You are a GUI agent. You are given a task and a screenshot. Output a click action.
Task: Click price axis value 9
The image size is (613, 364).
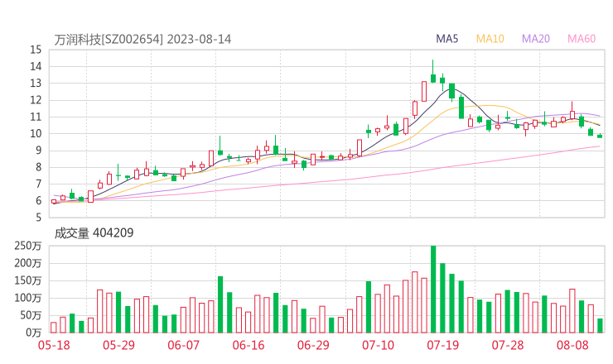(38, 151)
